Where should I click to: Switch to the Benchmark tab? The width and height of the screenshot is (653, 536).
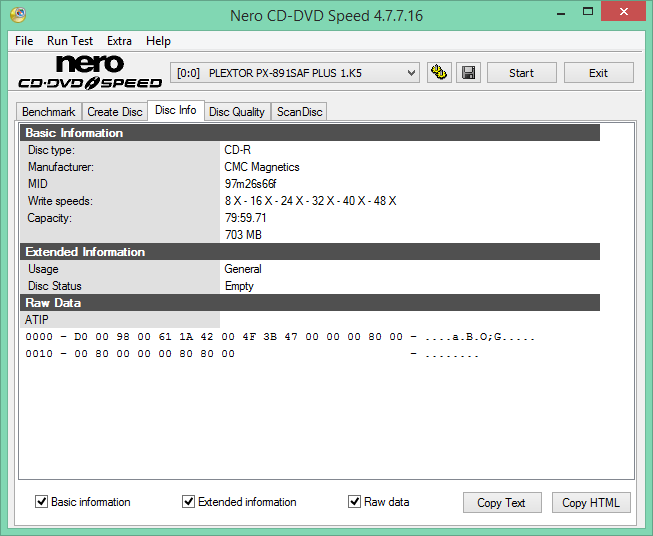pyautogui.click(x=49, y=112)
